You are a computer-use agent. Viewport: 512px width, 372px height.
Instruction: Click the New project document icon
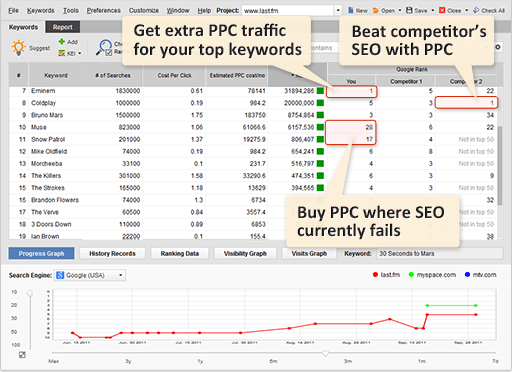point(351,10)
